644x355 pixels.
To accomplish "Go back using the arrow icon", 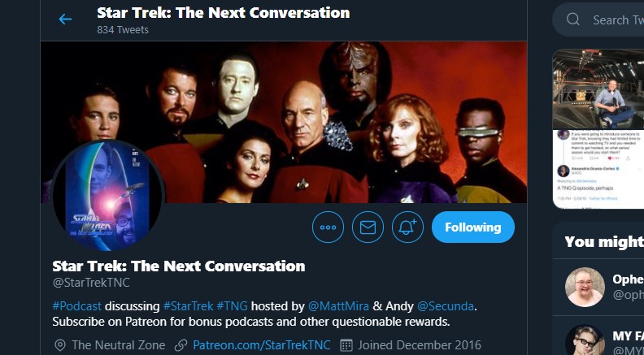I will [x=65, y=19].
